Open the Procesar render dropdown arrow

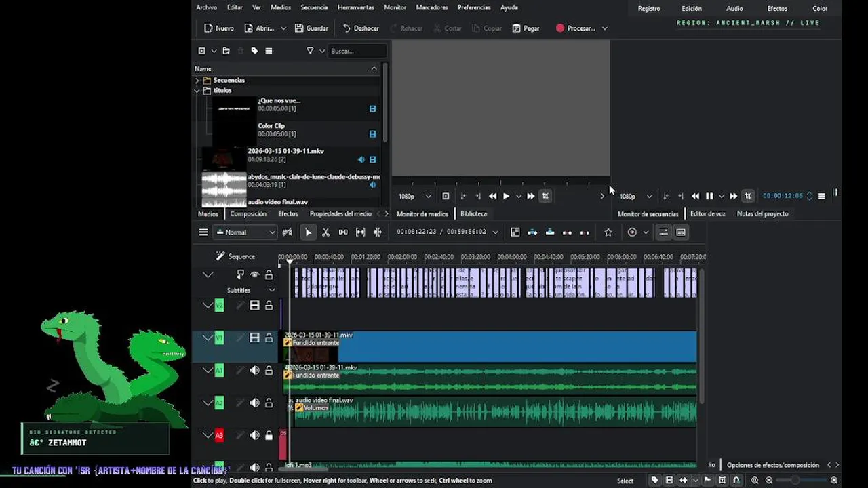[604, 28]
